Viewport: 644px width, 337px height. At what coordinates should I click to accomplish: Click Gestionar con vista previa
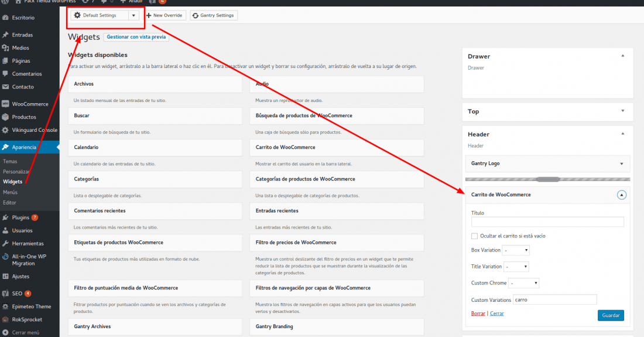[x=136, y=37]
